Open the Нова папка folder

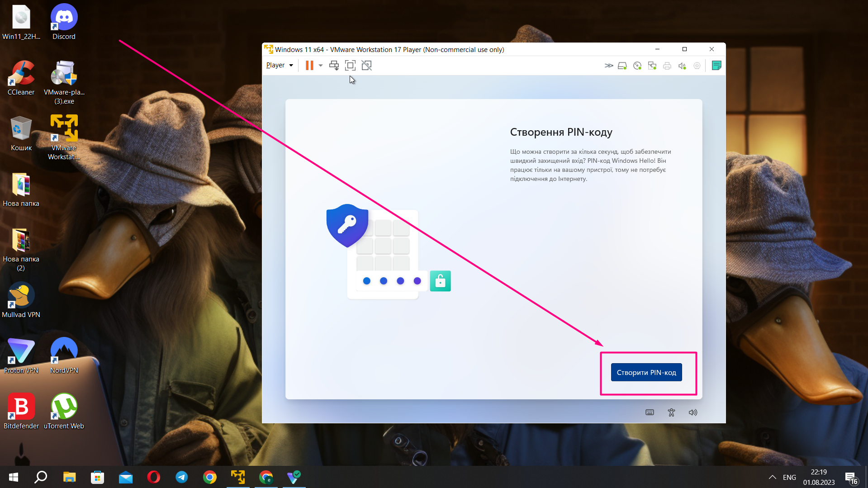click(21, 190)
